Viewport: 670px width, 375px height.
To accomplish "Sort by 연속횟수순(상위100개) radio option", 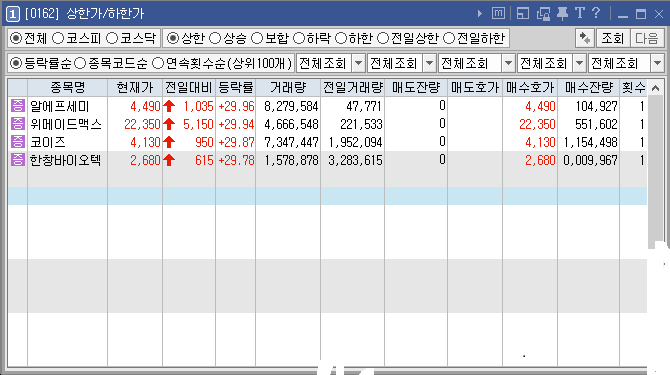I will pos(158,64).
